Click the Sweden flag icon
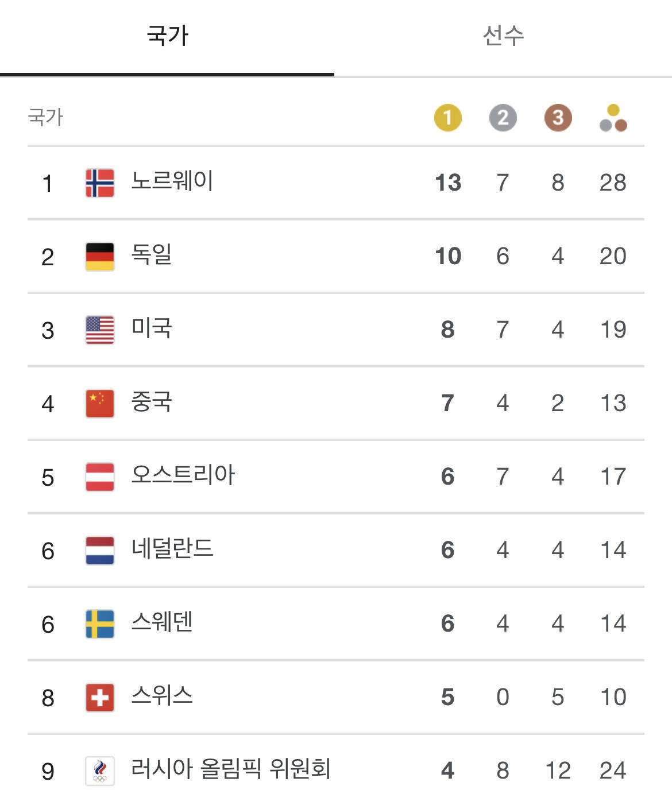Viewport: 672px width, 805px height. click(100, 624)
